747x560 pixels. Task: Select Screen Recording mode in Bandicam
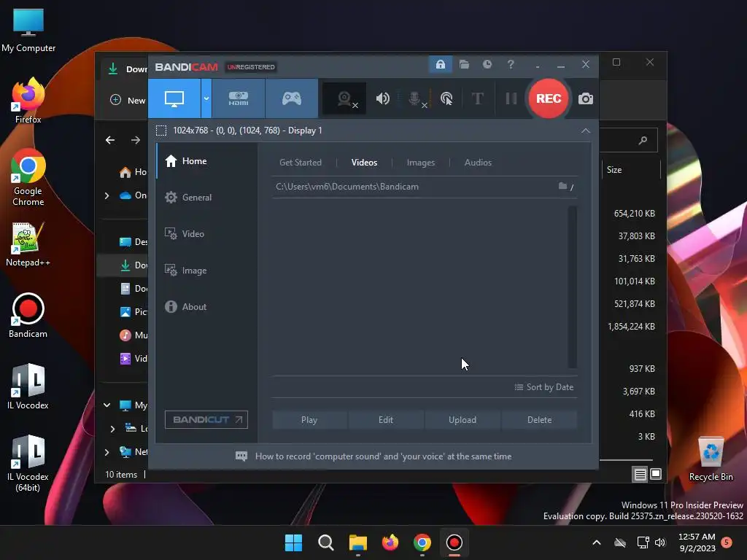(174, 98)
